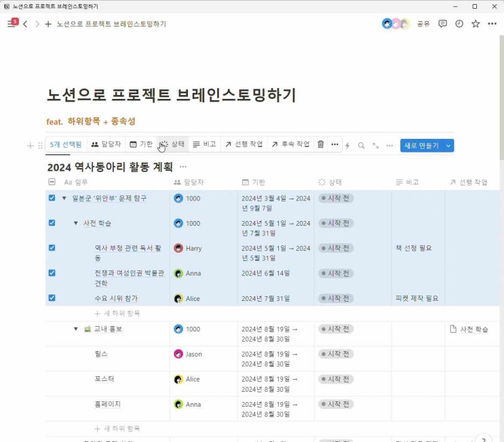Open the sidebar hamburger menu
504x442 pixels.
12,24
